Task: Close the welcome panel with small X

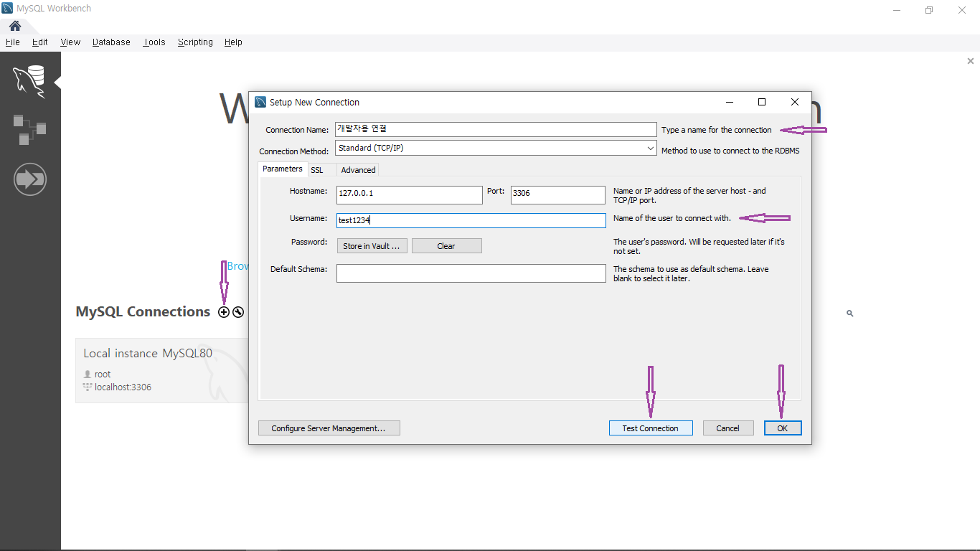Action: (971, 62)
